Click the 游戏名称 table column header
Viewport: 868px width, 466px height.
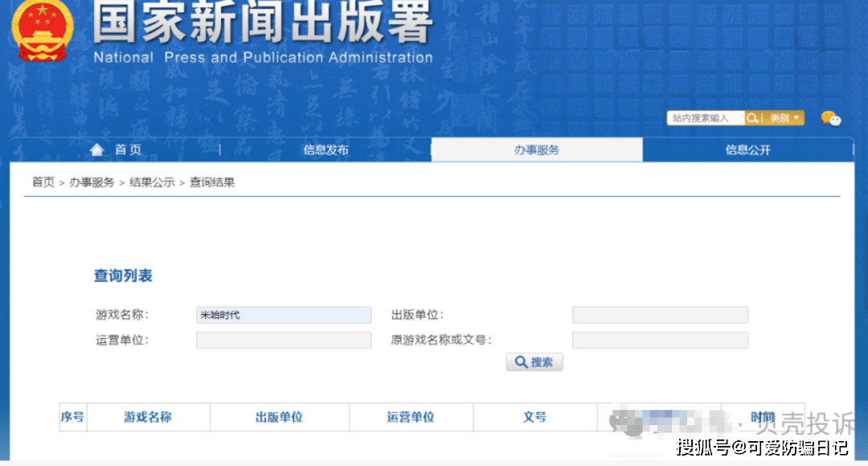[148, 417]
